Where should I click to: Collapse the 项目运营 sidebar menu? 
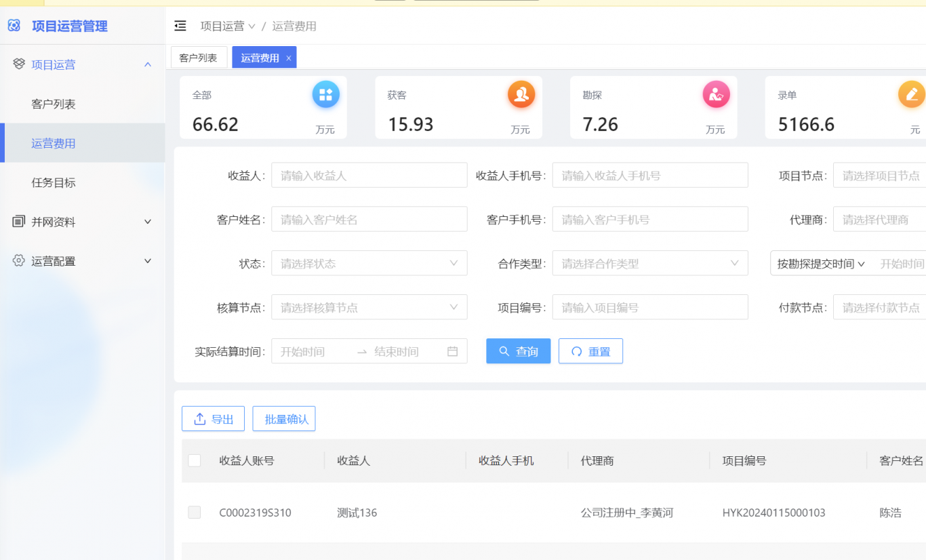[x=148, y=64]
